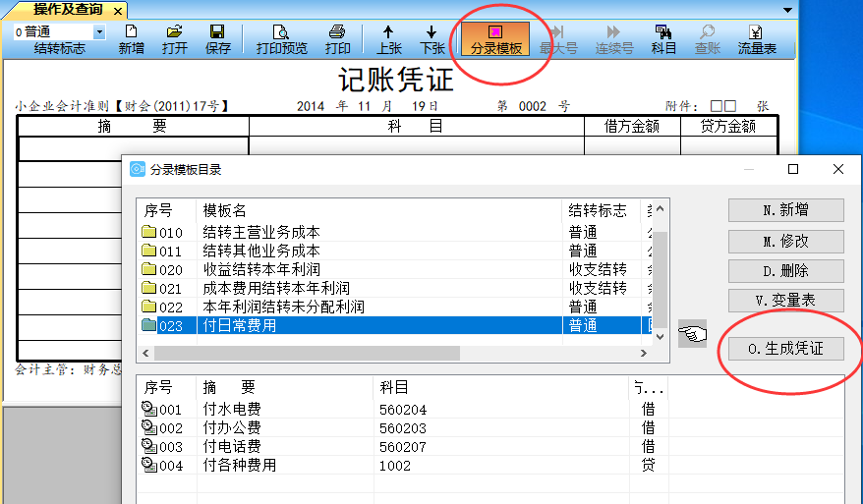Expand the 结转标志 dropdown showing 0 普通
The width and height of the screenshot is (863, 504).
pyautogui.click(x=97, y=31)
